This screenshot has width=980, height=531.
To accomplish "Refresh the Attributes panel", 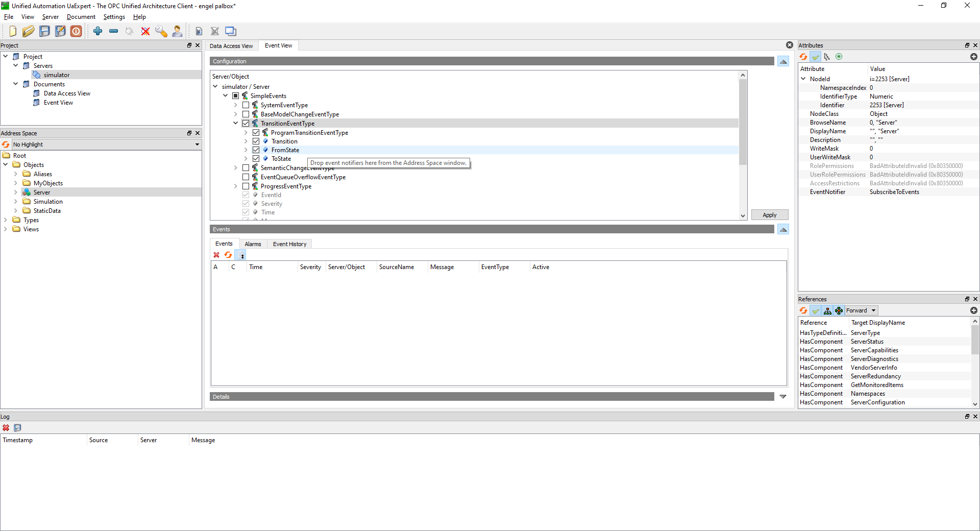I will click(x=803, y=56).
